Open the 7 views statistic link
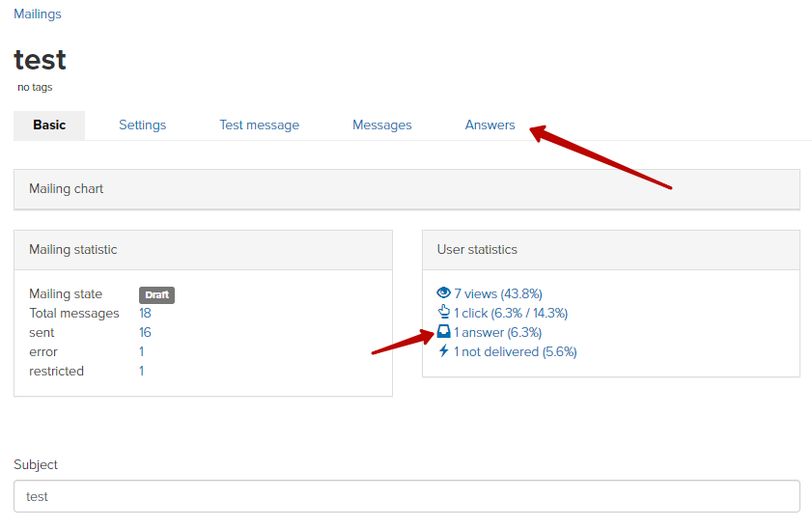 498,294
